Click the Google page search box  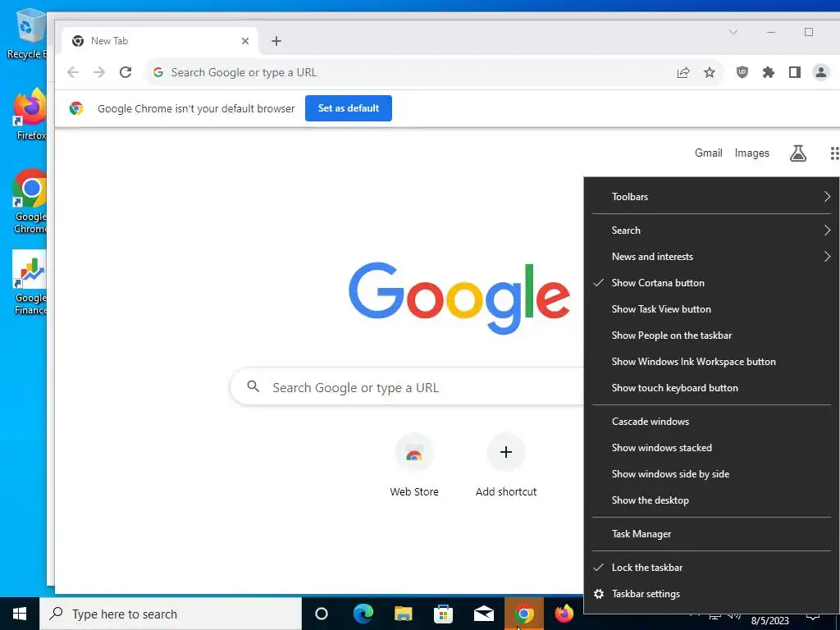point(407,387)
